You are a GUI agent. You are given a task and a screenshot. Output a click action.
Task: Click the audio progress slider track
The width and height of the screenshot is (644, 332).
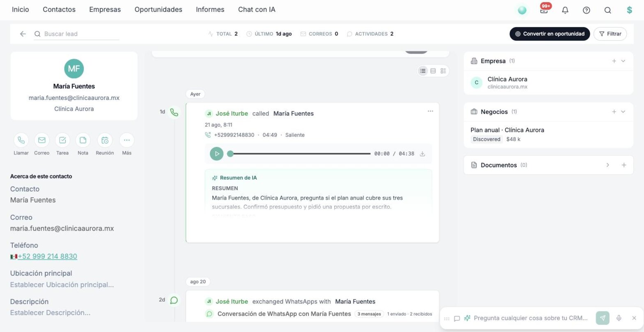pyautogui.click(x=299, y=154)
